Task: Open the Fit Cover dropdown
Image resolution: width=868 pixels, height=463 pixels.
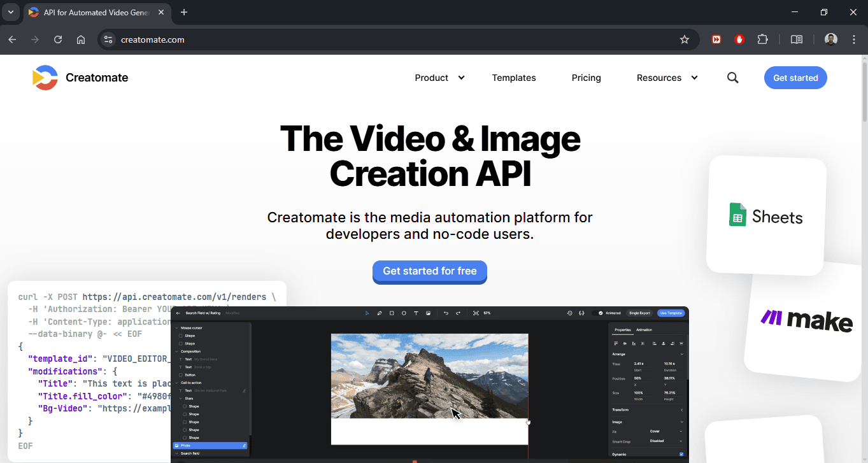Action: click(665, 431)
